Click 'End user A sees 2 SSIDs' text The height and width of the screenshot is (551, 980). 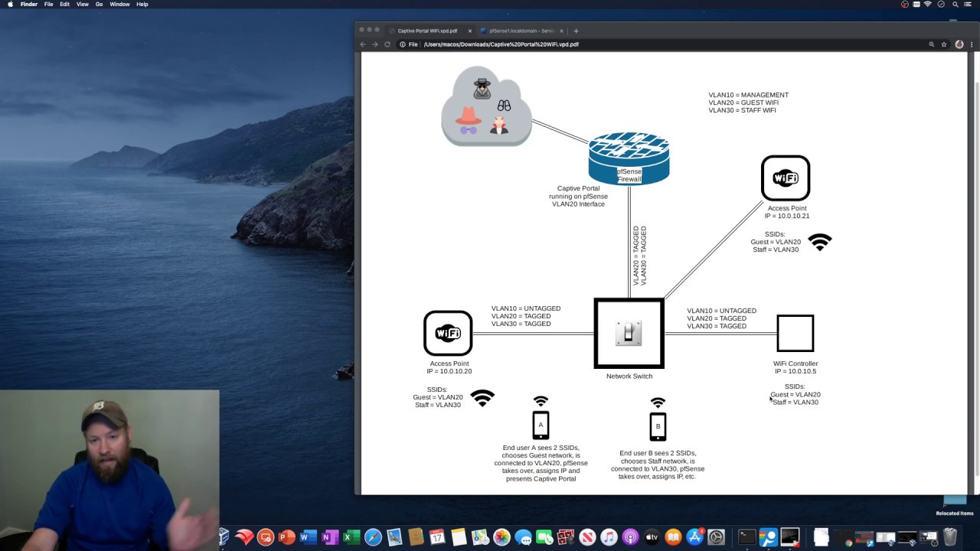point(541,448)
